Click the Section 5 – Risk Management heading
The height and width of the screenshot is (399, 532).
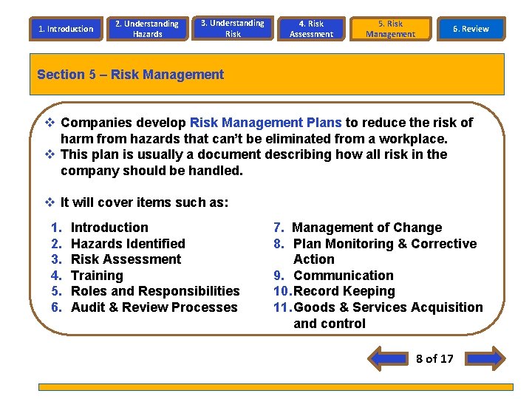(131, 75)
